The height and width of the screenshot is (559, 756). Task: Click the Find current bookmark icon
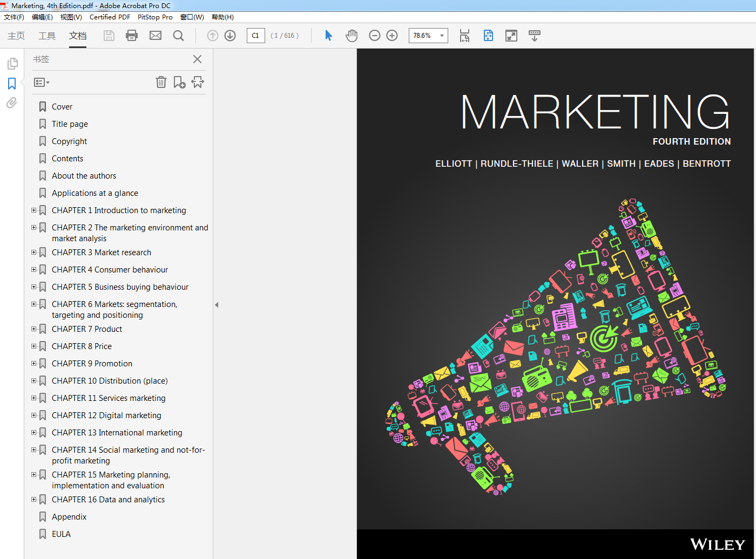click(198, 82)
